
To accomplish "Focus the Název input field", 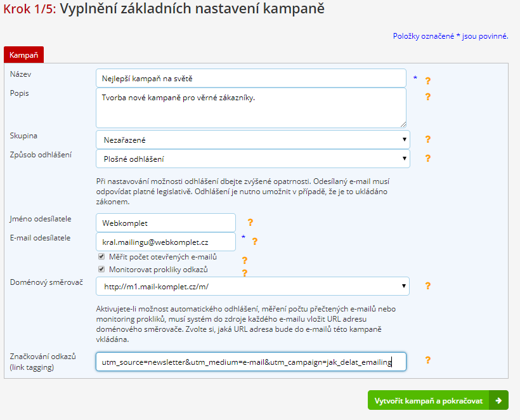I will [x=251, y=78].
